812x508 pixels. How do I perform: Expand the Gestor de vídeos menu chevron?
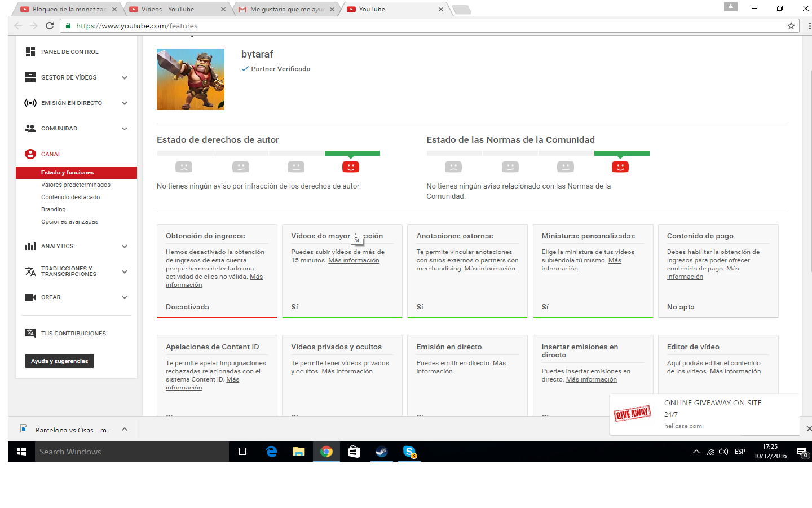click(125, 77)
